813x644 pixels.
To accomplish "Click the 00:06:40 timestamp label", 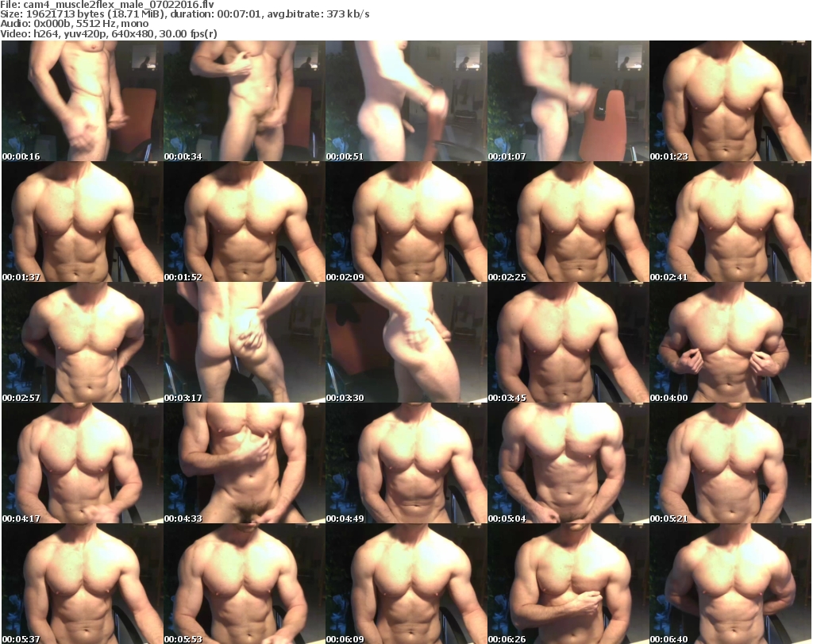I will click(x=669, y=639).
